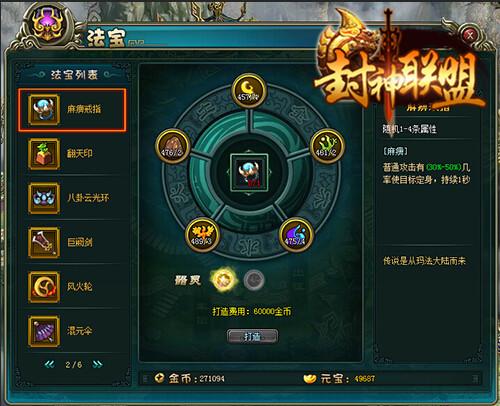Select the 风火轮 wheel icon
This screenshot has width=500, height=406.
[x=44, y=287]
